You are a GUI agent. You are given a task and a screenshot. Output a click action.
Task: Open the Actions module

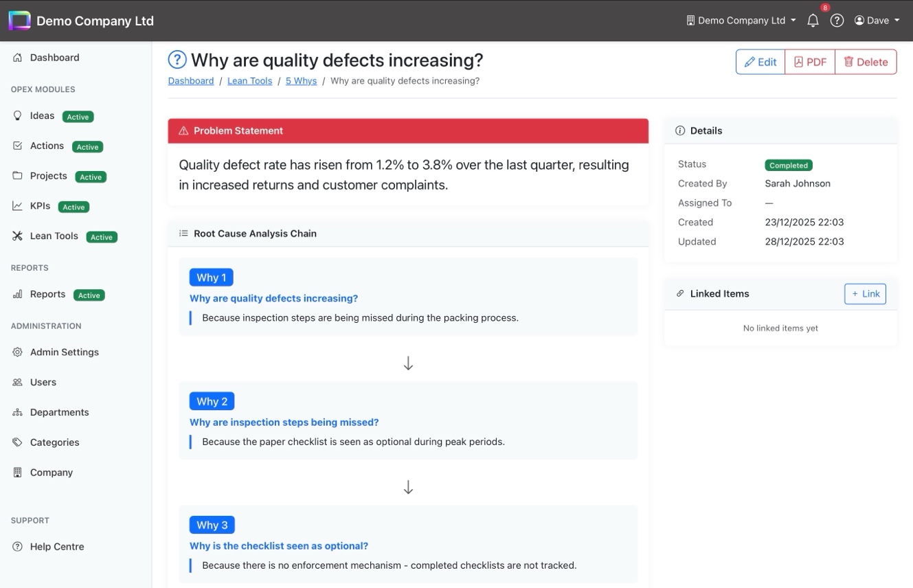click(x=47, y=146)
